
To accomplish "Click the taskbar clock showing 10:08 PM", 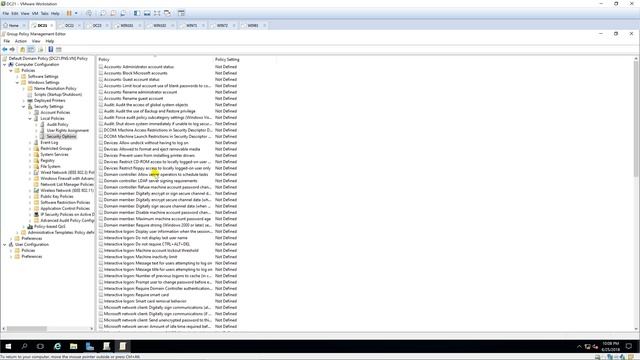I will 611,347.
